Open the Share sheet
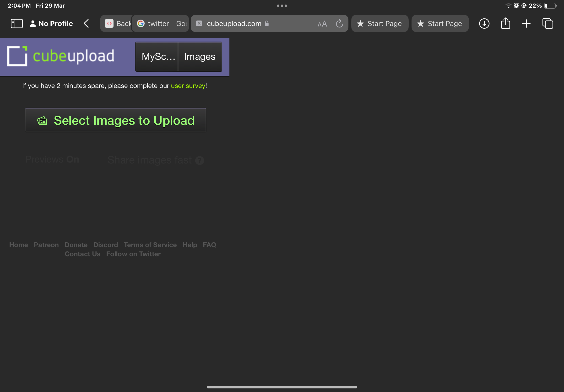This screenshot has width=564, height=392. (505, 23)
